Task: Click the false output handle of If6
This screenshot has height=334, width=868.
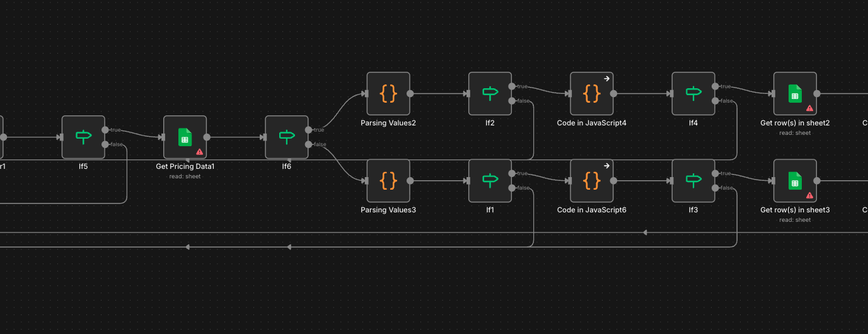Action: (x=309, y=144)
